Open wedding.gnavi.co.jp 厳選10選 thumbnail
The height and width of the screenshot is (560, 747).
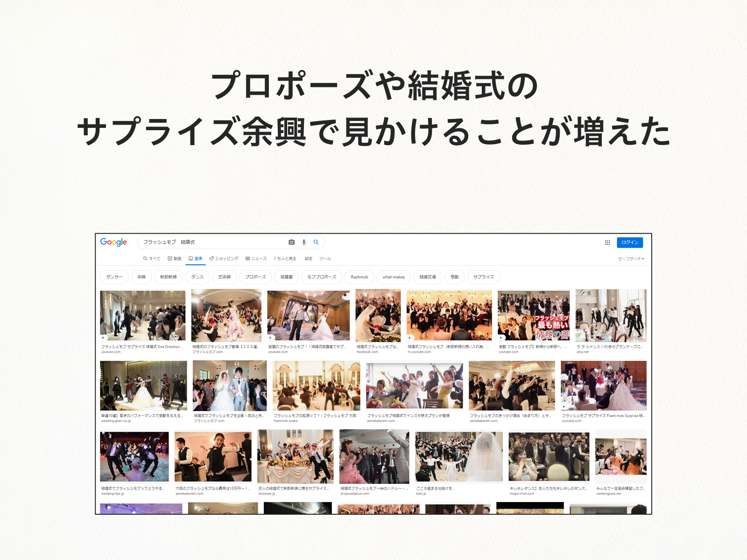pyautogui.click(x=143, y=386)
